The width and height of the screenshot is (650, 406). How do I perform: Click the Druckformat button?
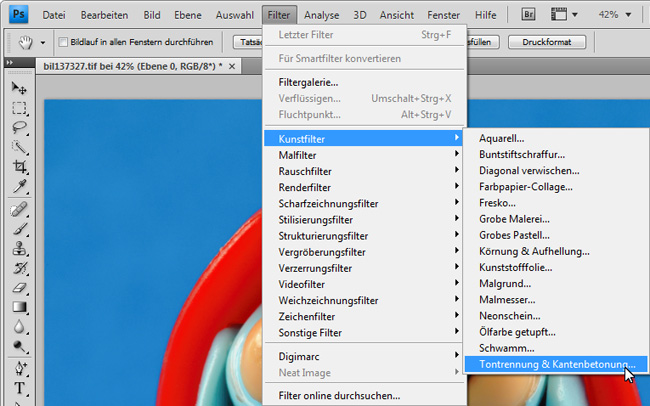(x=546, y=42)
